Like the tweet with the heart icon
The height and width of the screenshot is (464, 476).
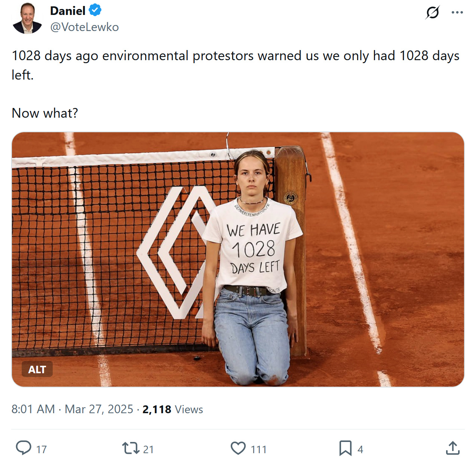tap(238, 448)
